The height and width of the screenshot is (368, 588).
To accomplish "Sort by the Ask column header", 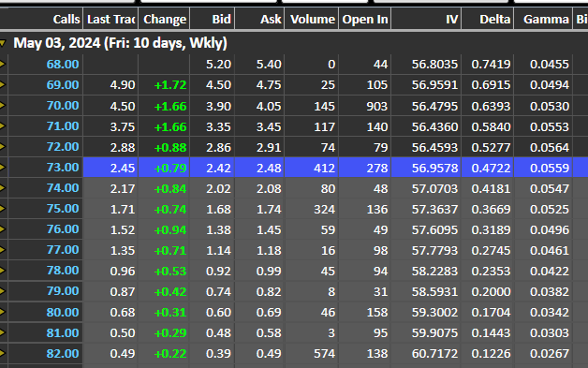I will click(x=259, y=19).
